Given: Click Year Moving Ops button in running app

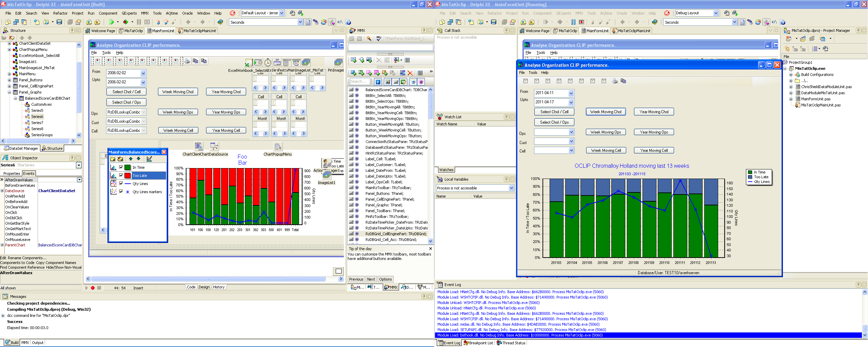Looking at the screenshot, I should 654,132.
